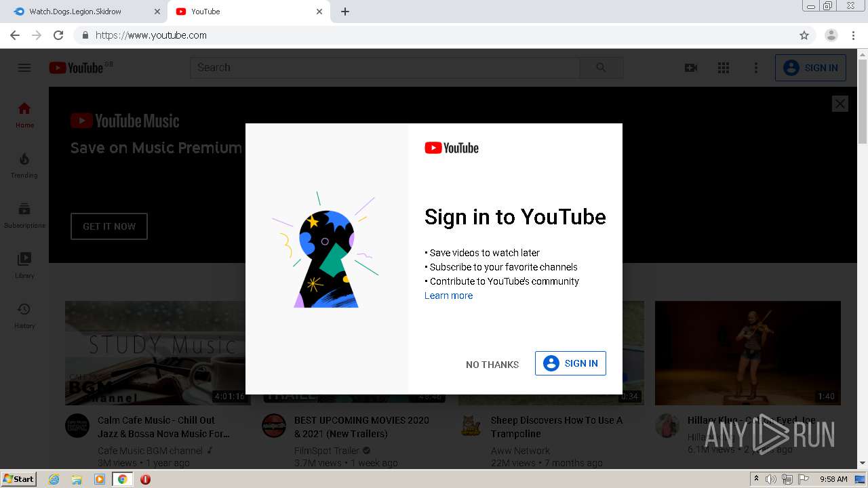Image resolution: width=868 pixels, height=488 pixels.
Task: Open the Chrome profile avatar
Action: point(831,35)
